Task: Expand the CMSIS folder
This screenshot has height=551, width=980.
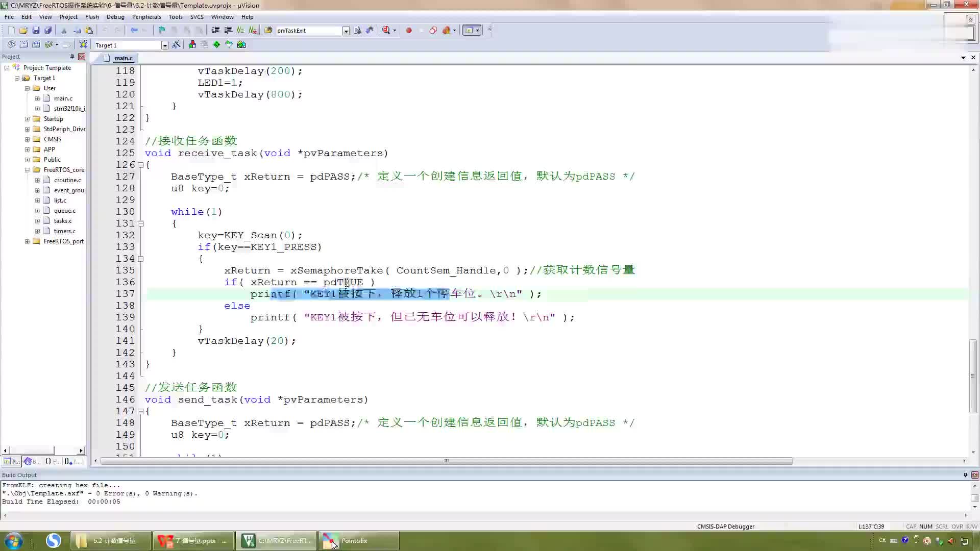Action: 27,139
